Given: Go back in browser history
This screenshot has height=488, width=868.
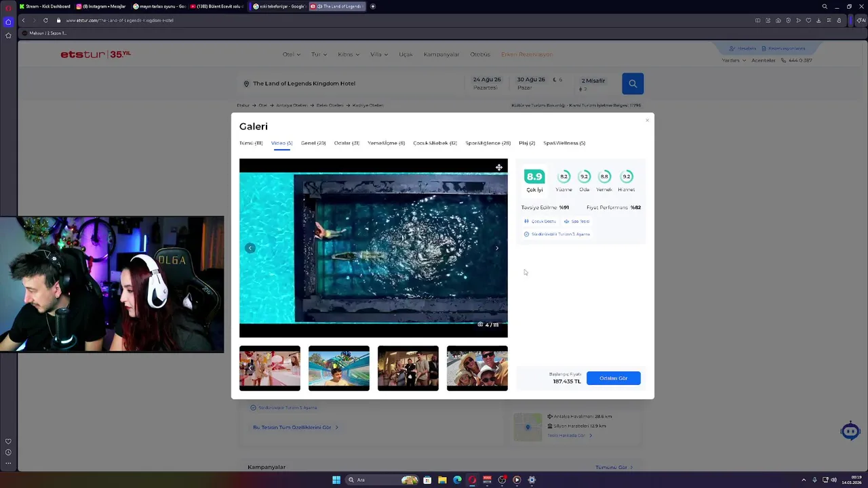Looking at the screenshot, I should (x=23, y=20).
